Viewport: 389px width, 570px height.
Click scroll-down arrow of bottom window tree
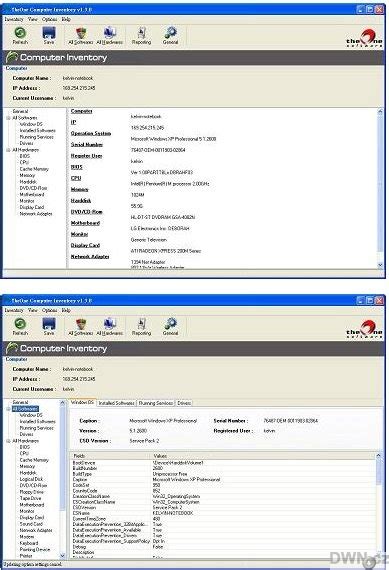click(x=63, y=556)
